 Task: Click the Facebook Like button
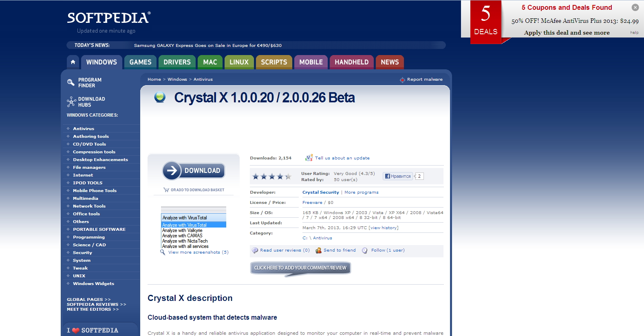point(397,176)
